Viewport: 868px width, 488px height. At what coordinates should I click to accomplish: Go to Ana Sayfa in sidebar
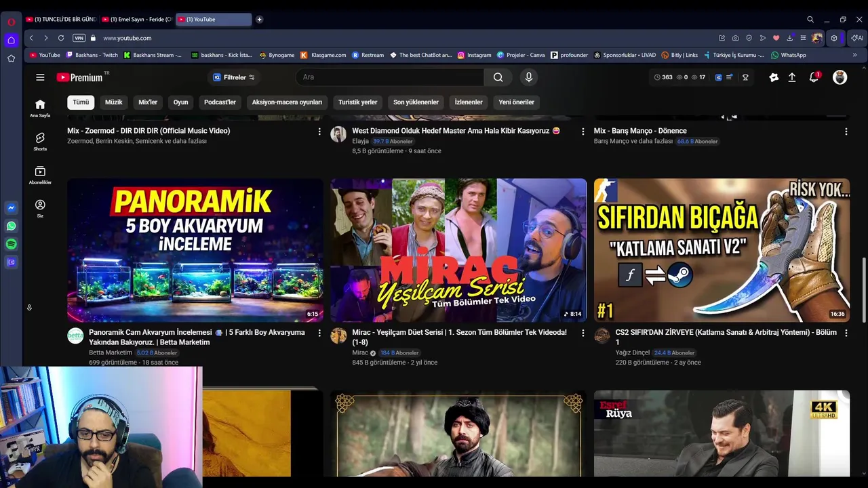(x=40, y=108)
